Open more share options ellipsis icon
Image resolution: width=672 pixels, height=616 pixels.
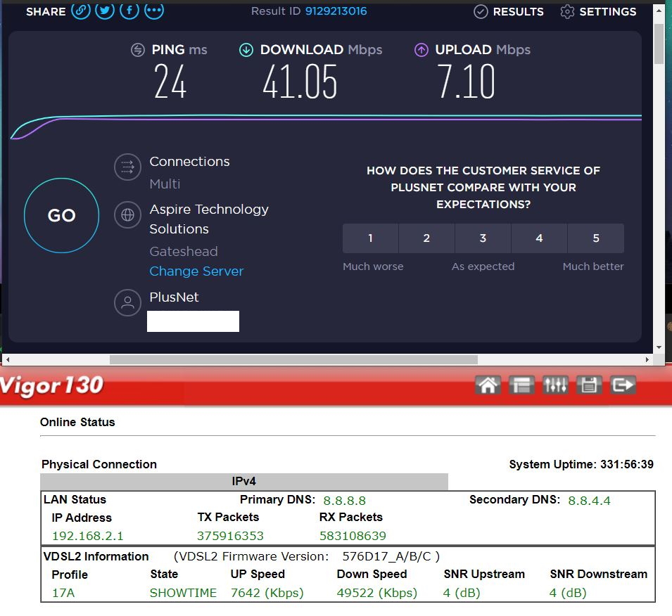154,11
